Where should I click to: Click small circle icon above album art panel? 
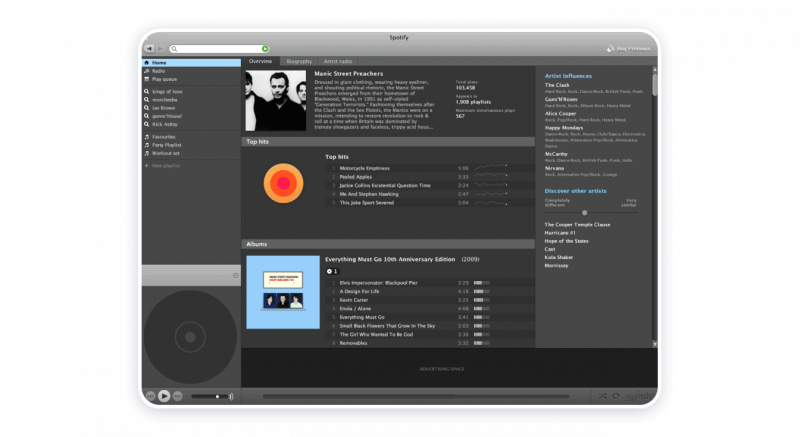(235, 275)
